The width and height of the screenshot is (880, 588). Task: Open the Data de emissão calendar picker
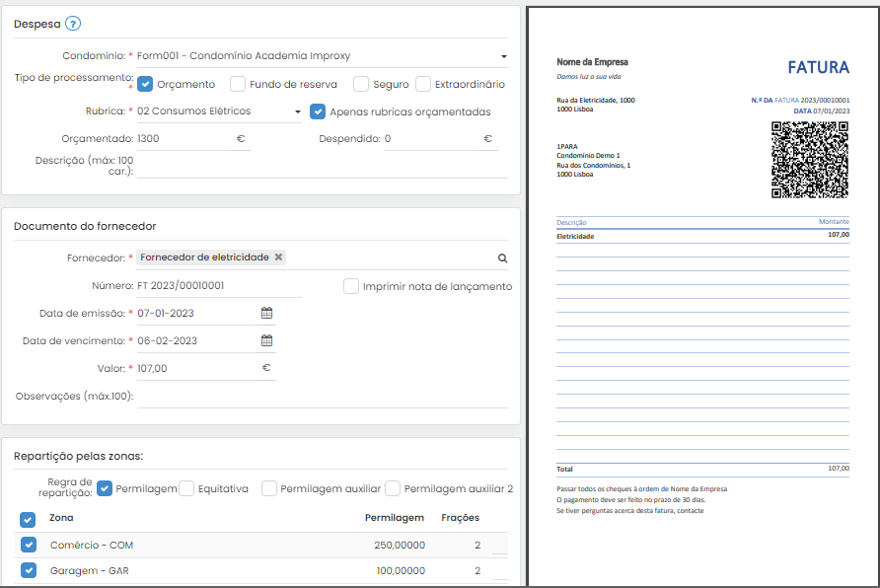pyautogui.click(x=266, y=313)
